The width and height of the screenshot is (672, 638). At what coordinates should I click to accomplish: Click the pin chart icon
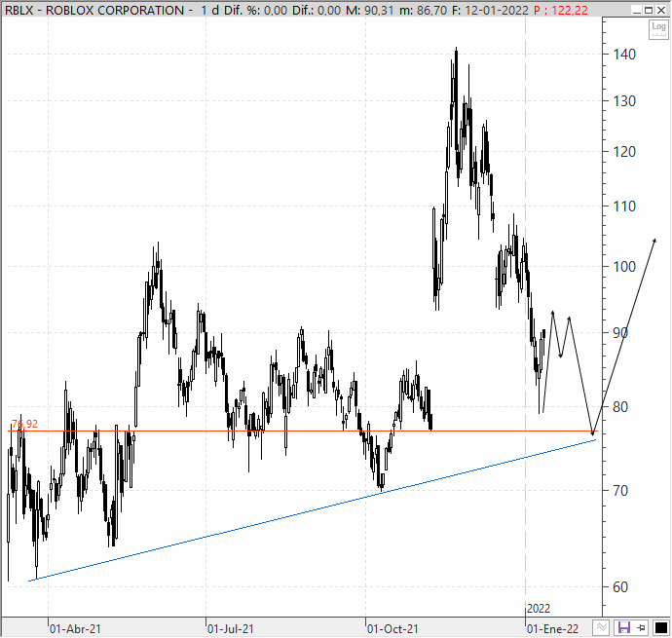tap(641, 628)
